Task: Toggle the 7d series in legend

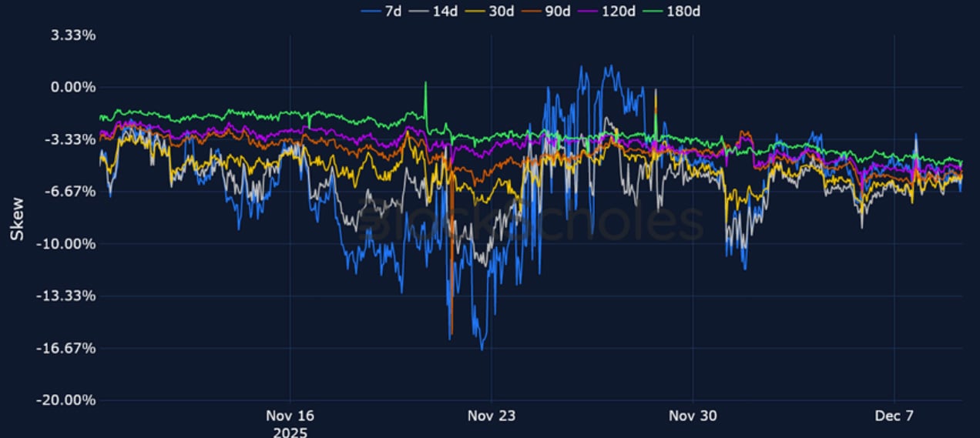Action: pyautogui.click(x=386, y=11)
